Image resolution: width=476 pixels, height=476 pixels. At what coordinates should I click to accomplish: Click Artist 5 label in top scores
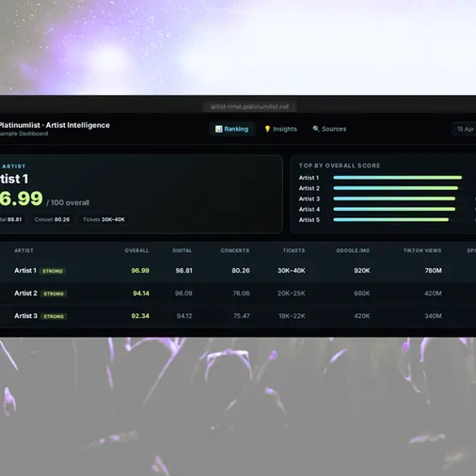(x=309, y=220)
